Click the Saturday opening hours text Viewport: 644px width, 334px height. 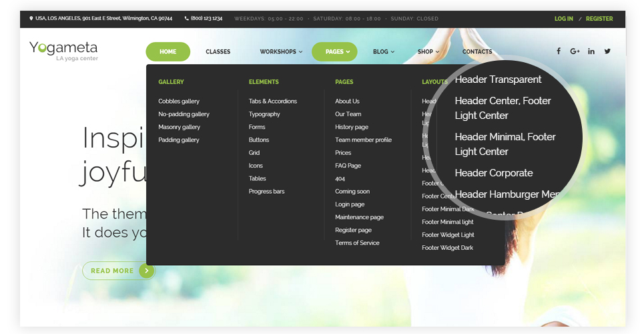(x=346, y=19)
